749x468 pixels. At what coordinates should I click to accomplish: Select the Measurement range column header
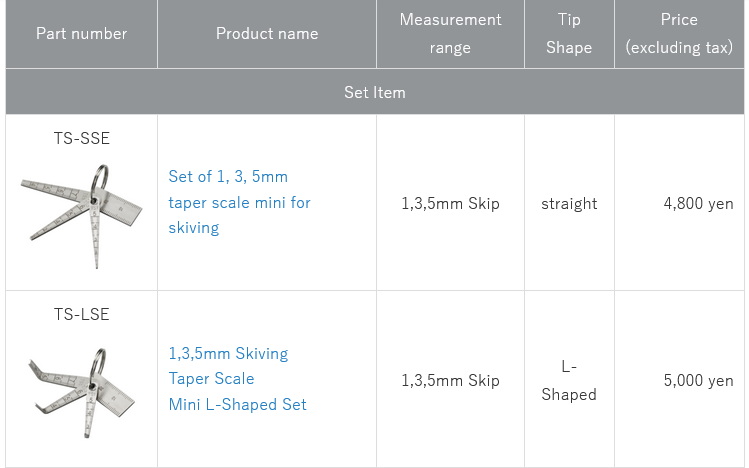pyautogui.click(x=450, y=34)
